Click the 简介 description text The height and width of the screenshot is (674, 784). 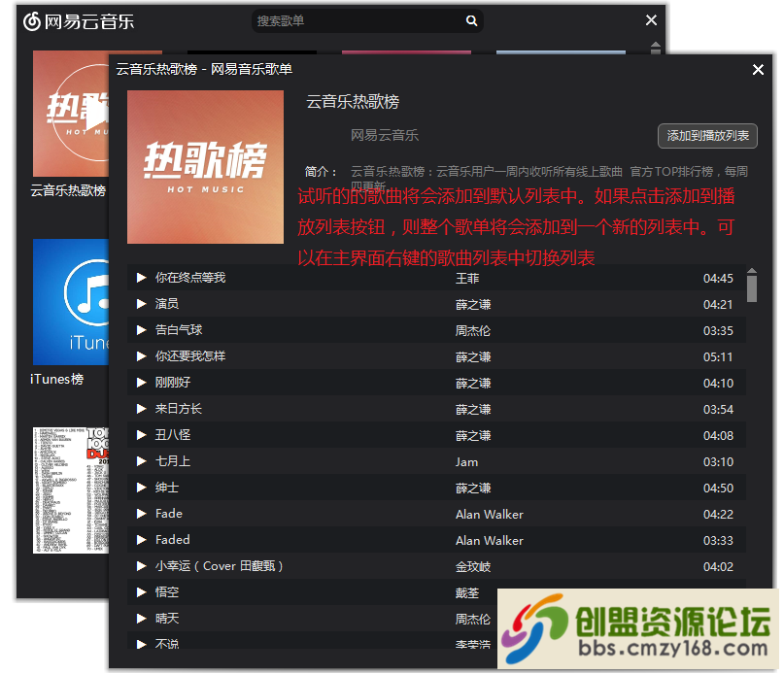(x=549, y=178)
